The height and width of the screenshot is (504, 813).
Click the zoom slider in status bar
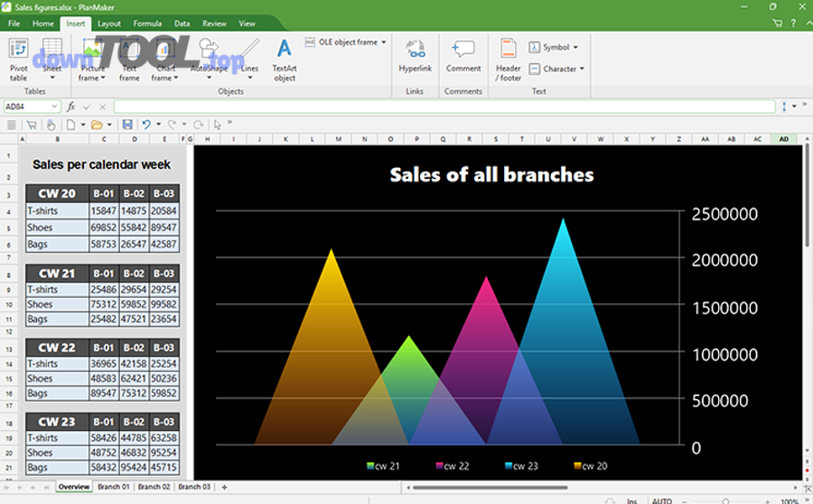[725, 499]
